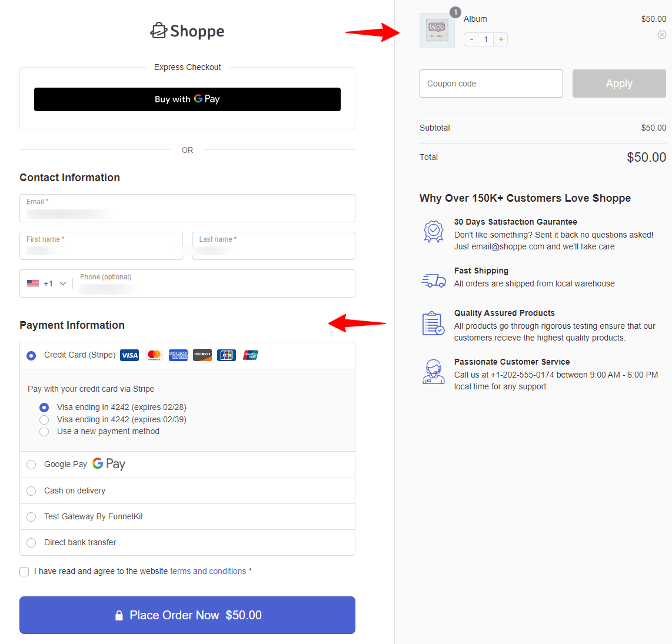This screenshot has height=644, width=672.
Task: Click the Email input field
Action: coord(187,208)
